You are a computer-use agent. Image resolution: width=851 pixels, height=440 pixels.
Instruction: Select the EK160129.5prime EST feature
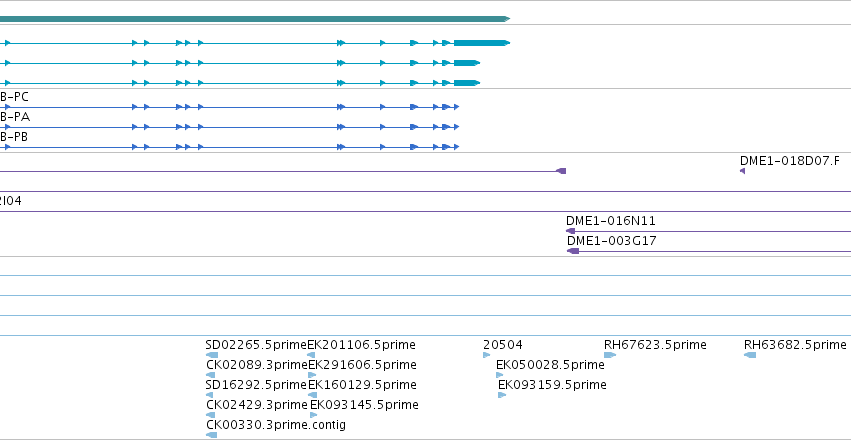(x=363, y=385)
